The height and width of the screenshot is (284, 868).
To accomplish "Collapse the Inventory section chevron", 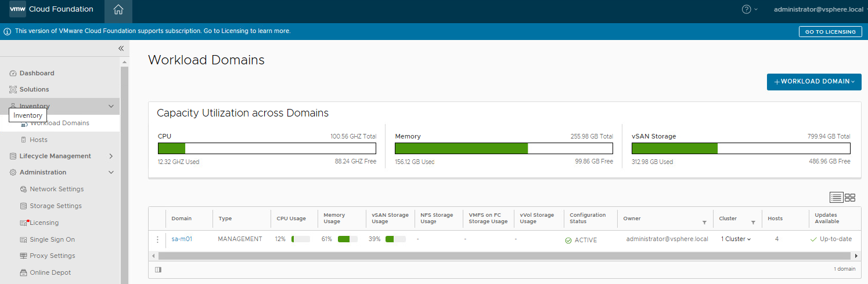I will [111, 107].
